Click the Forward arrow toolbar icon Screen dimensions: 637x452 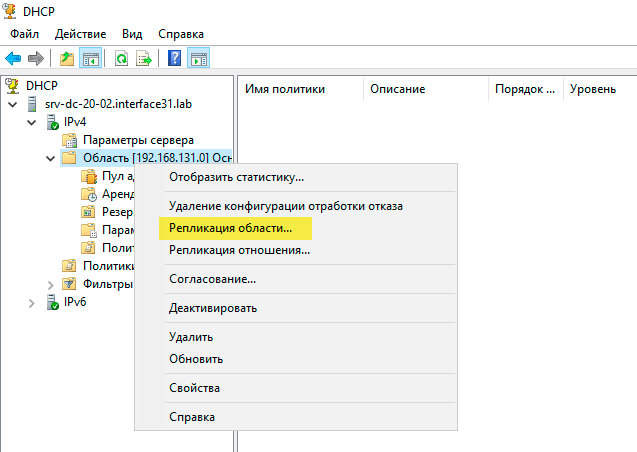click(x=36, y=58)
